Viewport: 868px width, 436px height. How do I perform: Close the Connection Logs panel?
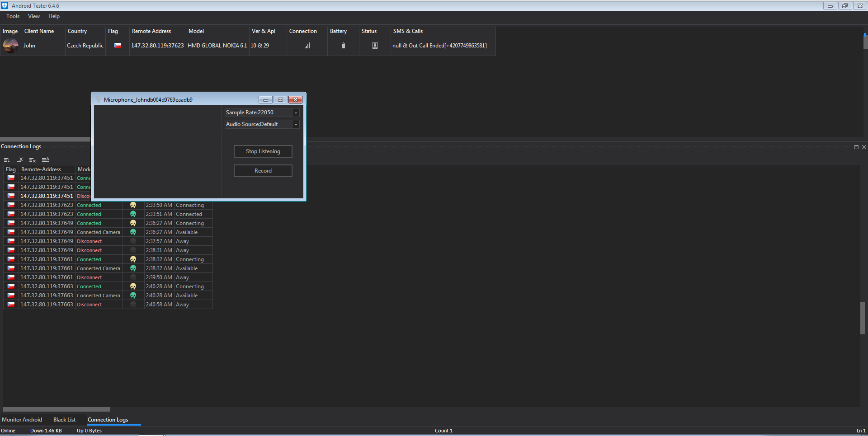point(864,147)
